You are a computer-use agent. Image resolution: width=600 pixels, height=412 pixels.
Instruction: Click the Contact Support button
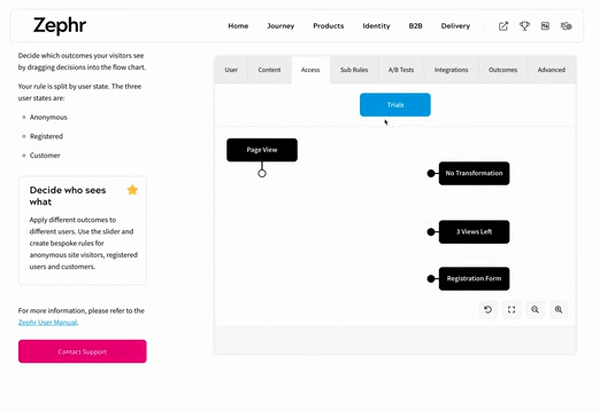point(82,351)
